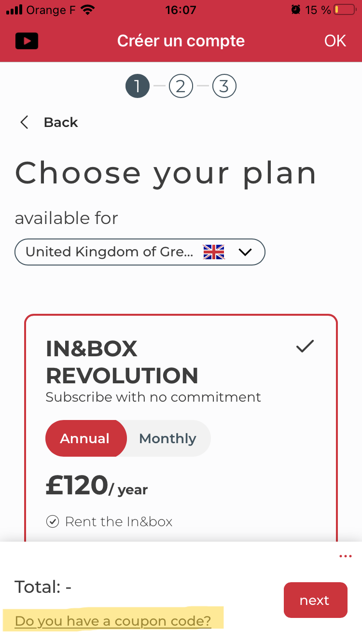Tap the UK flag icon
The width and height of the screenshot is (362, 644).
pos(214,252)
